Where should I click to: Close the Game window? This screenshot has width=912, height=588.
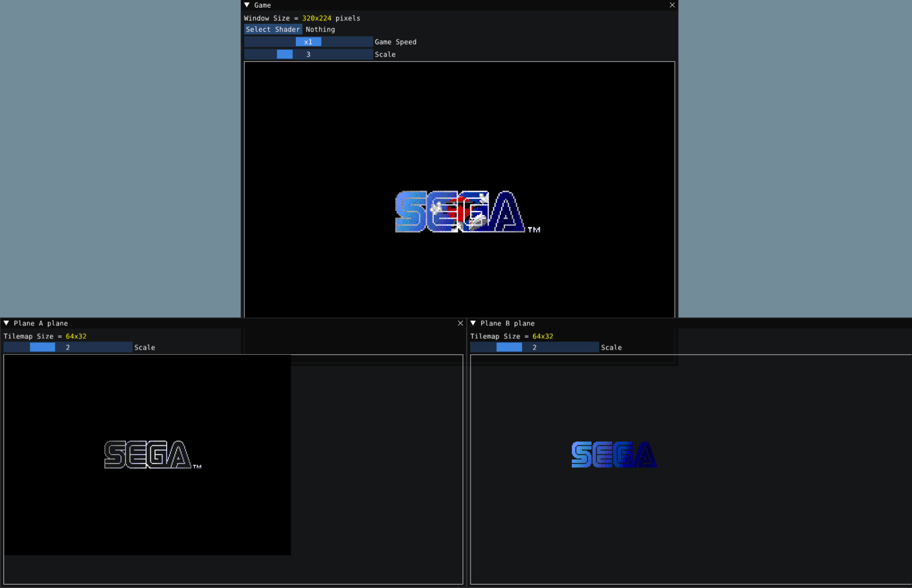click(x=672, y=5)
